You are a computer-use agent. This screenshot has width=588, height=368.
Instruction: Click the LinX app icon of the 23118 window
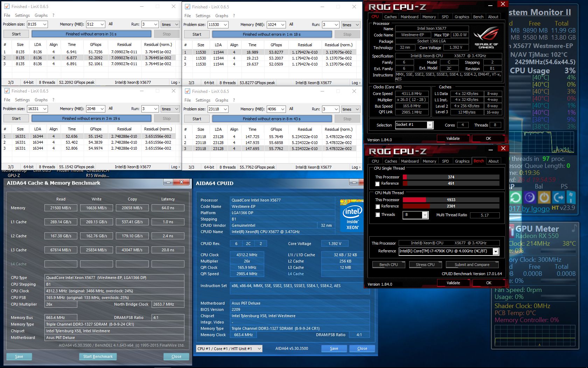click(187, 91)
